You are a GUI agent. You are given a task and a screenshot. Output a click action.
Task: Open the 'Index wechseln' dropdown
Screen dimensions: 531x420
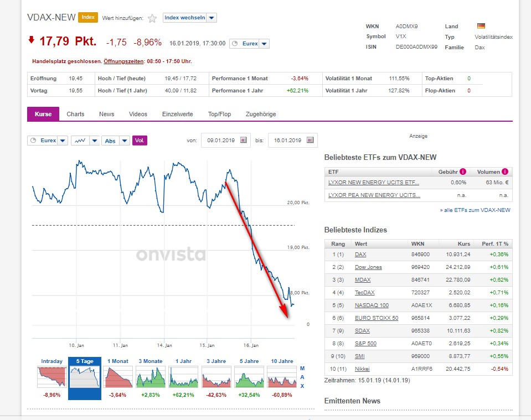point(190,18)
